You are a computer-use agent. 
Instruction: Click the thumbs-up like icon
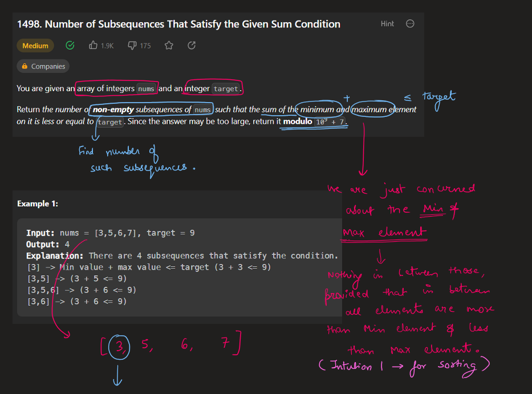pos(93,45)
